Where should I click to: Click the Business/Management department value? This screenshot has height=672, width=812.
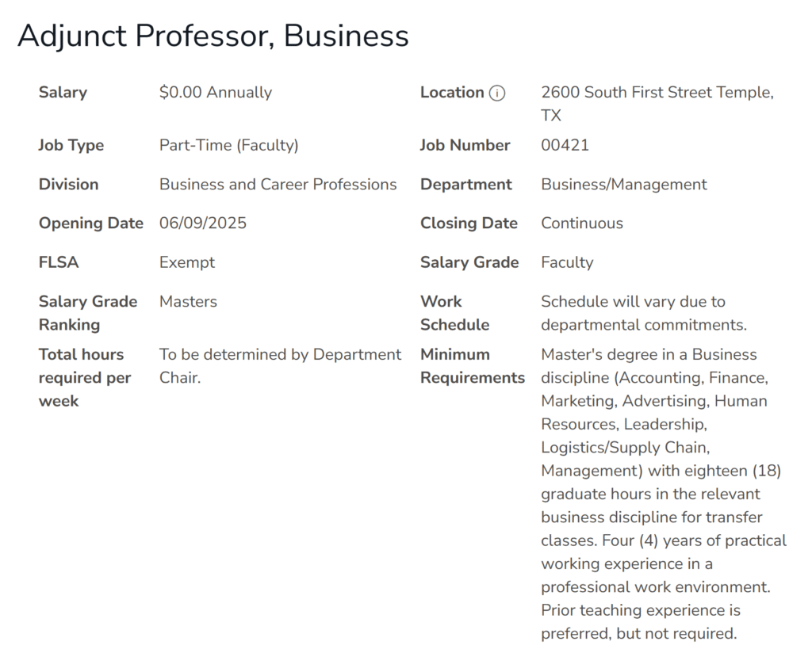point(623,185)
